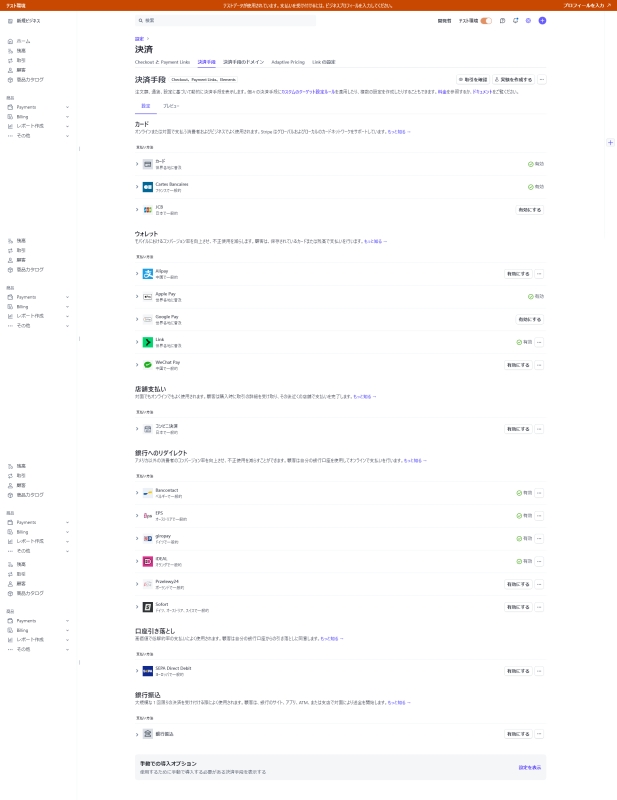
Task: Expand the Cartes Bancaires row chevron
Action: point(137,187)
